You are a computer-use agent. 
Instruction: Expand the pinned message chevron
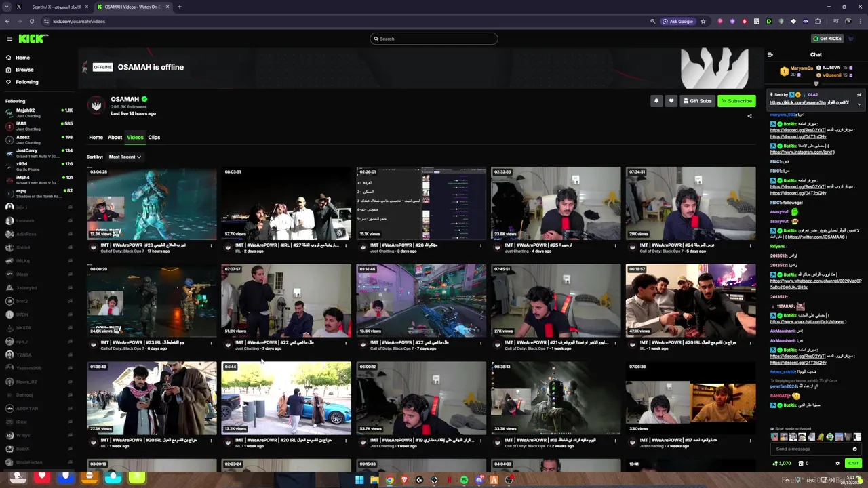click(859, 104)
